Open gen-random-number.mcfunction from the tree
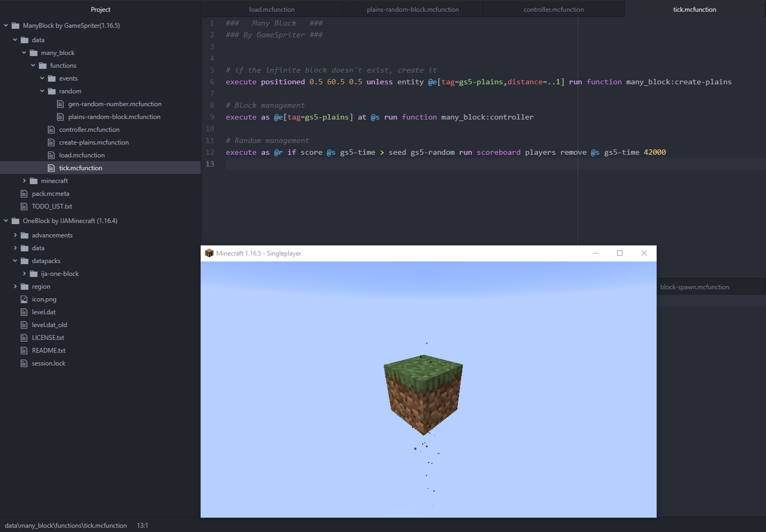Image resolution: width=766 pixels, height=532 pixels. 115,104
